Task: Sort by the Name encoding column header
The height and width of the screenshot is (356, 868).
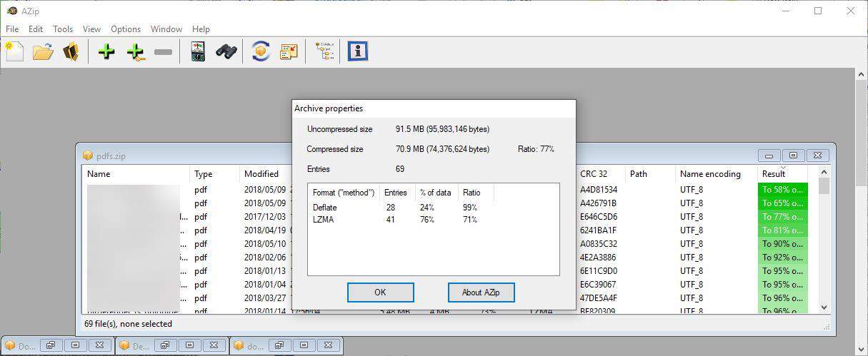Action: click(x=717, y=174)
